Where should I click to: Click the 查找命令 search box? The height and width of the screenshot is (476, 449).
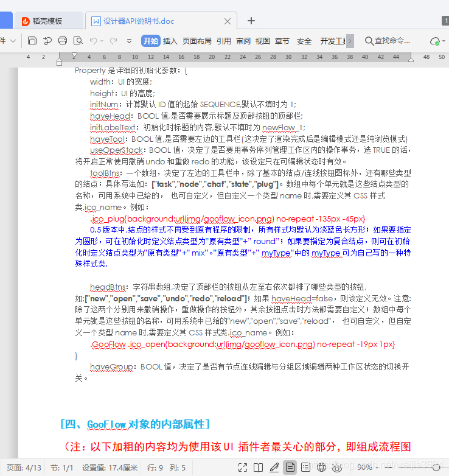coord(388,41)
